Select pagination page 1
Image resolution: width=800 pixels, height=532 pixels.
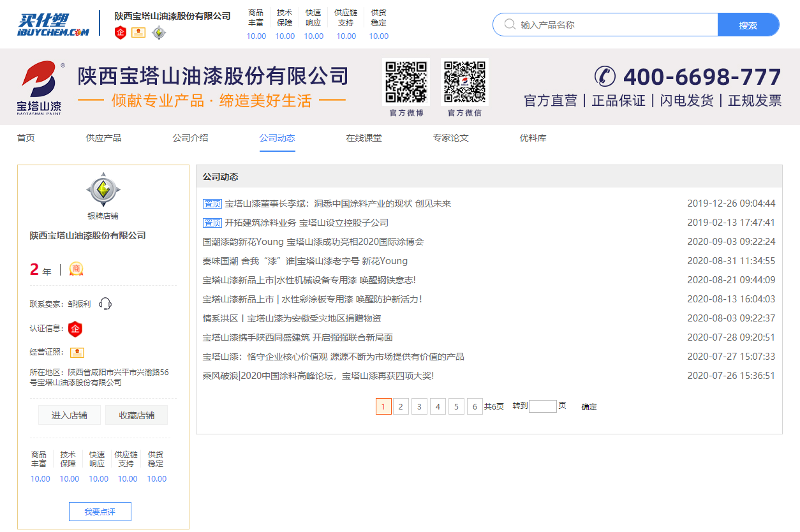pyautogui.click(x=383, y=406)
